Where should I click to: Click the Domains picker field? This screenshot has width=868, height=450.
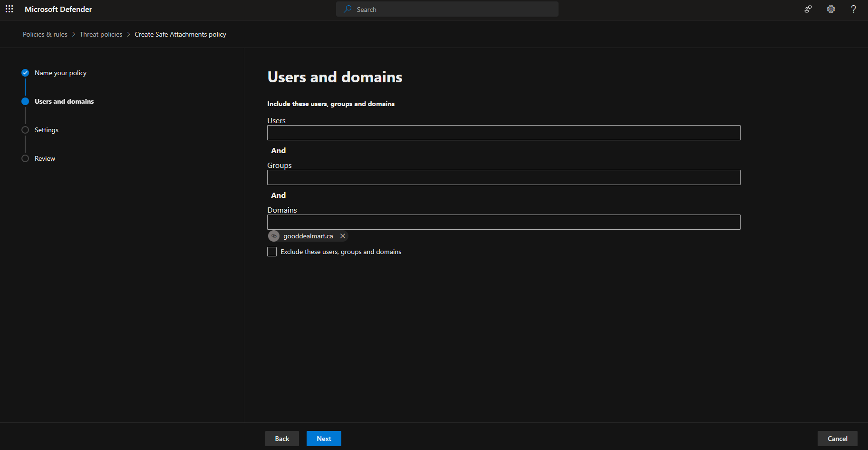[503, 222]
